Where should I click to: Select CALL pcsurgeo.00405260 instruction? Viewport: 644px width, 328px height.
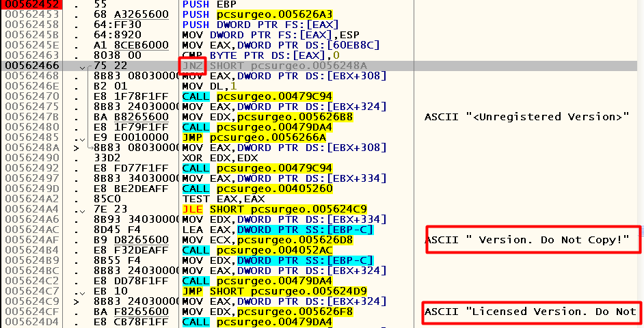point(258,189)
